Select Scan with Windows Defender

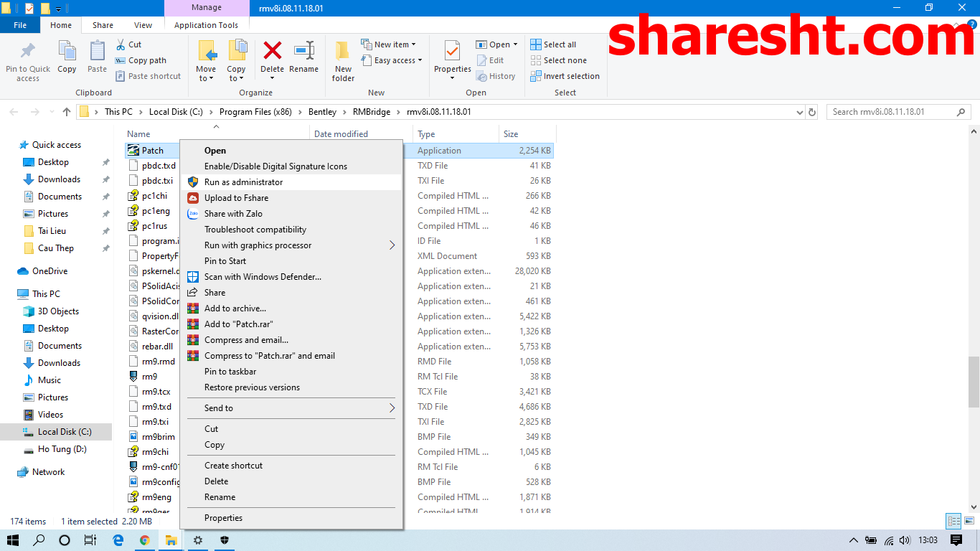[x=291, y=277]
